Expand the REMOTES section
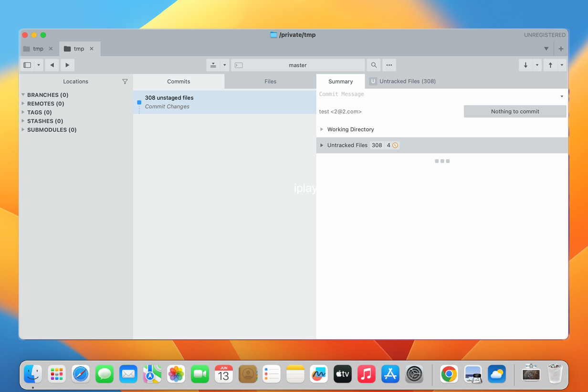The height and width of the screenshot is (392, 588). tap(23, 104)
